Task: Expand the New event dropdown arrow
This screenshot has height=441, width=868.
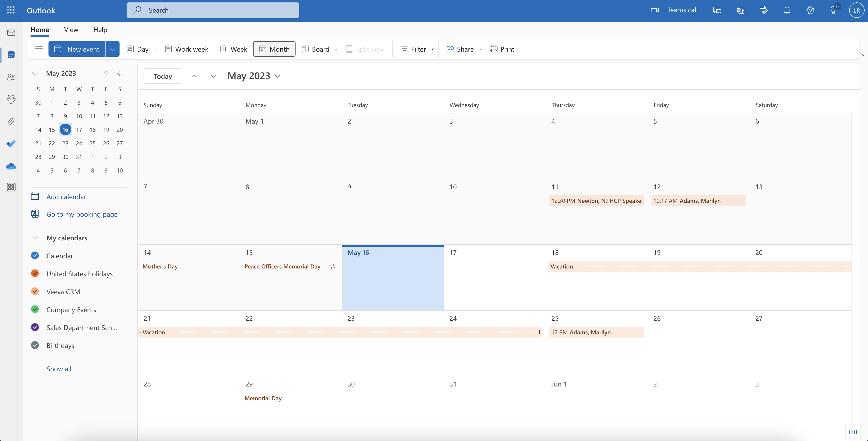Action: coord(113,49)
